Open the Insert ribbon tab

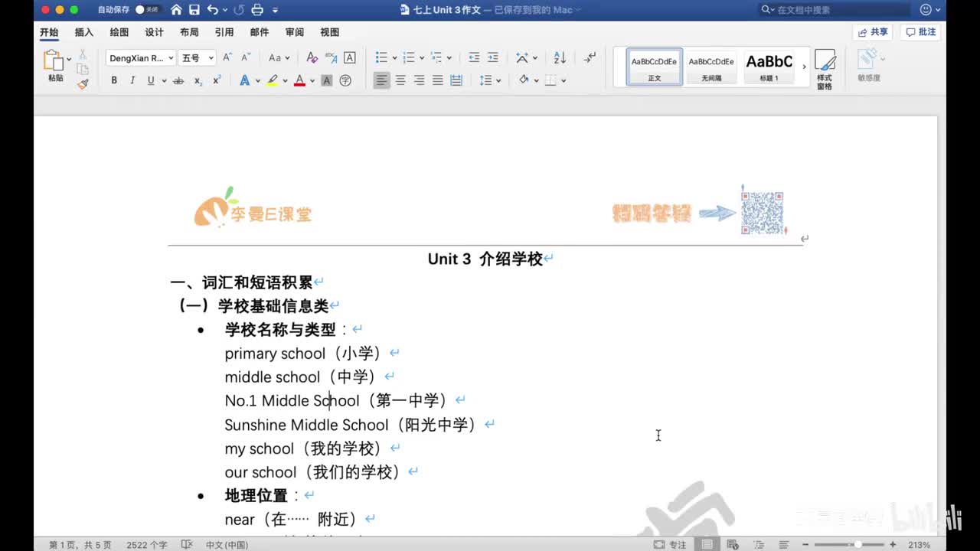coord(84,32)
